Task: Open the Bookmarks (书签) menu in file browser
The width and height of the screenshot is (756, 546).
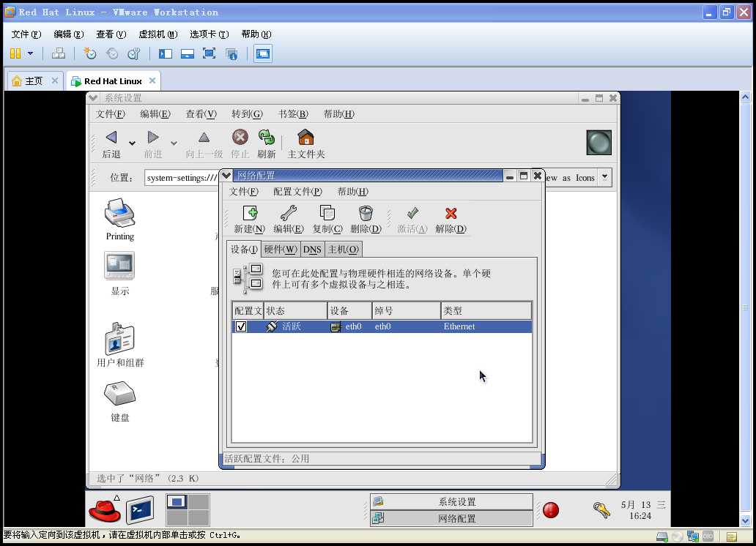Action: point(293,114)
